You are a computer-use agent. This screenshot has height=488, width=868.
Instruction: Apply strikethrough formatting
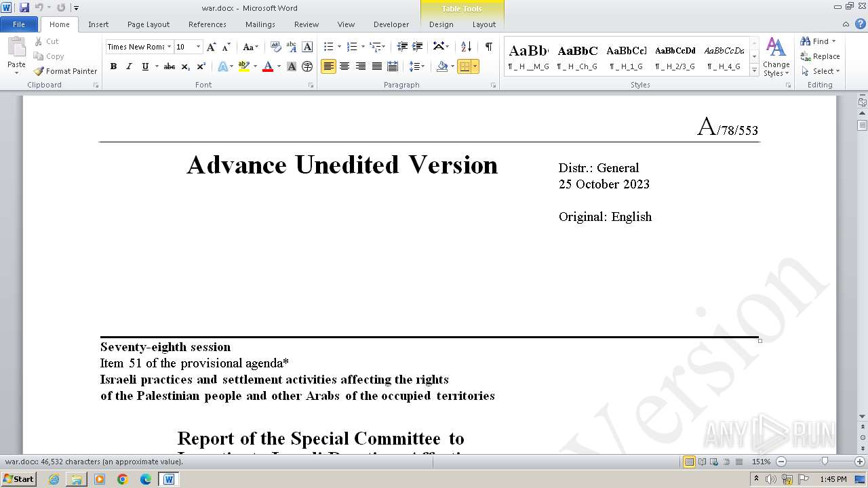(170, 66)
